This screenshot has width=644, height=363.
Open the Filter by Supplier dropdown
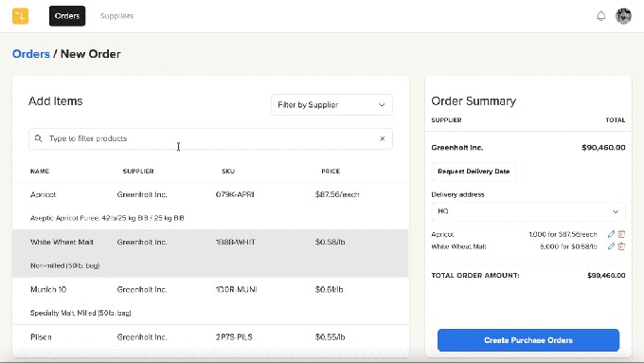click(331, 105)
